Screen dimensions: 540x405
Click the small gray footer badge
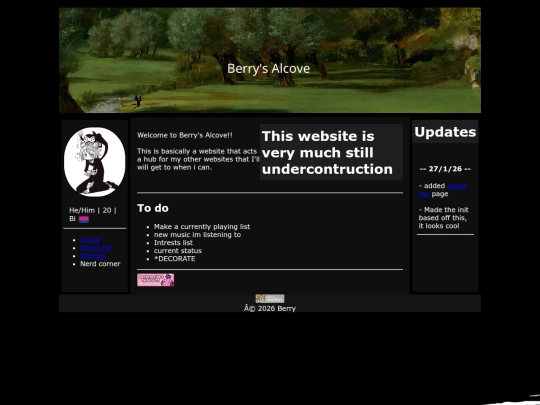[x=270, y=299]
